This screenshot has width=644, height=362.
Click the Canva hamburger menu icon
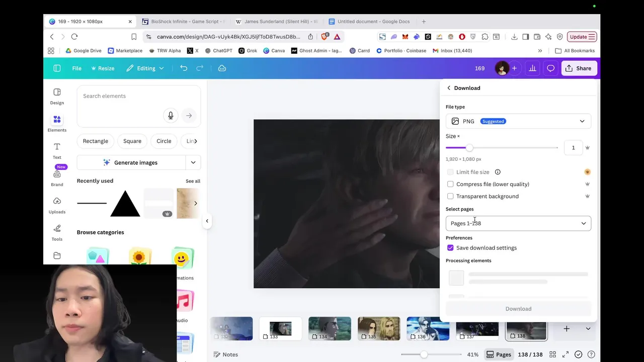pyautogui.click(x=57, y=68)
